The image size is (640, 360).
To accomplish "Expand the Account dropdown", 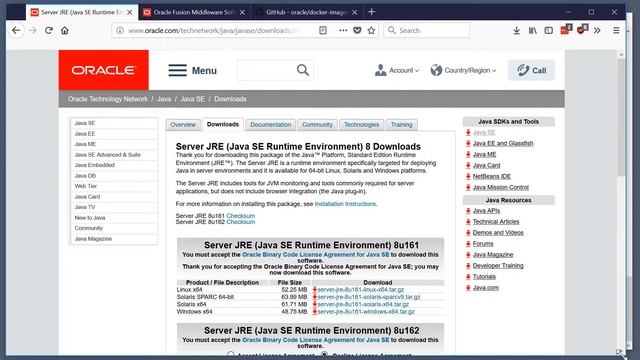I will click(x=397, y=70).
